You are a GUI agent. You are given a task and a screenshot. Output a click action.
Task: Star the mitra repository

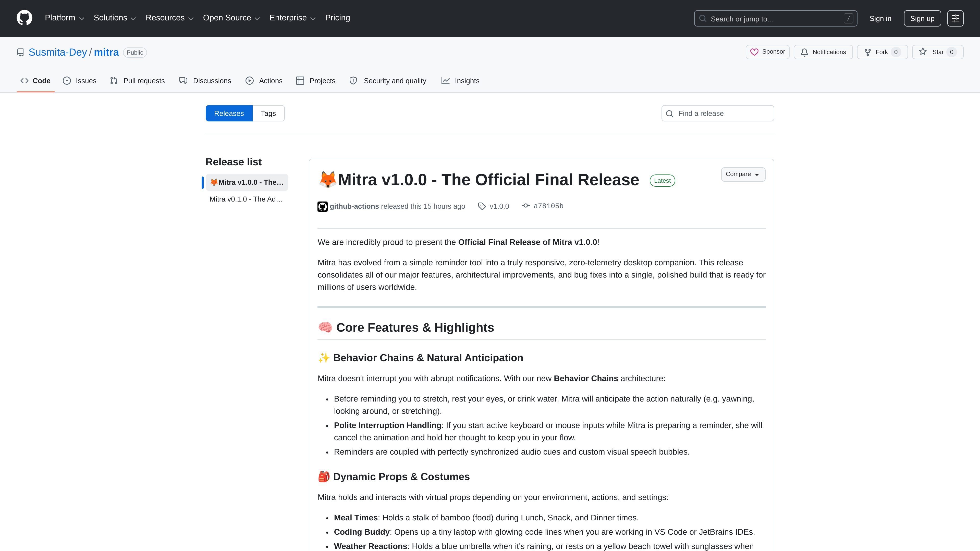[937, 52]
